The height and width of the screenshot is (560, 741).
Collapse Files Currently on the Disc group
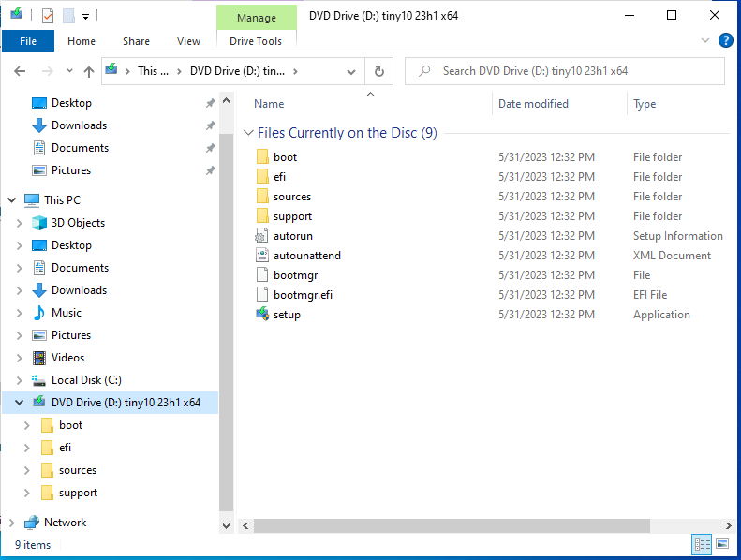point(248,133)
